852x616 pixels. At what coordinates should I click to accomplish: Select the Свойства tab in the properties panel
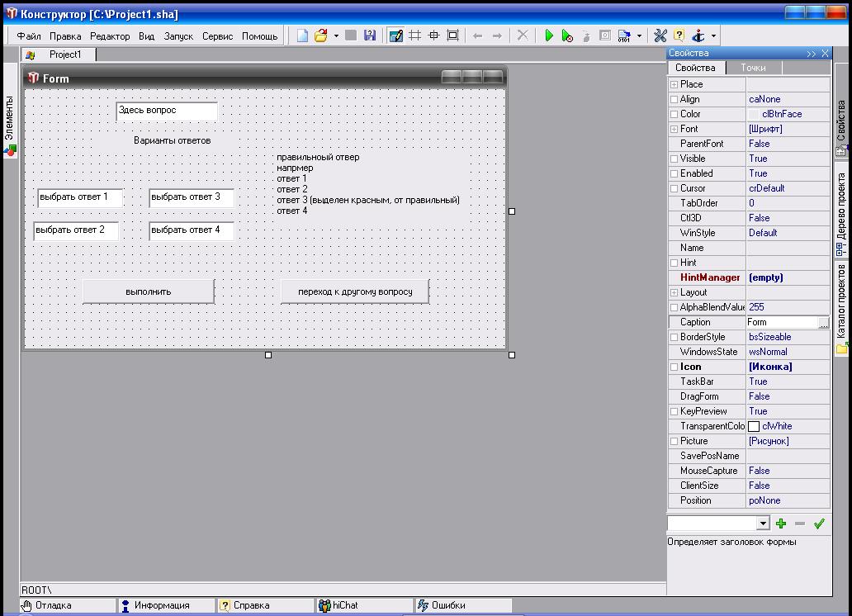point(695,68)
